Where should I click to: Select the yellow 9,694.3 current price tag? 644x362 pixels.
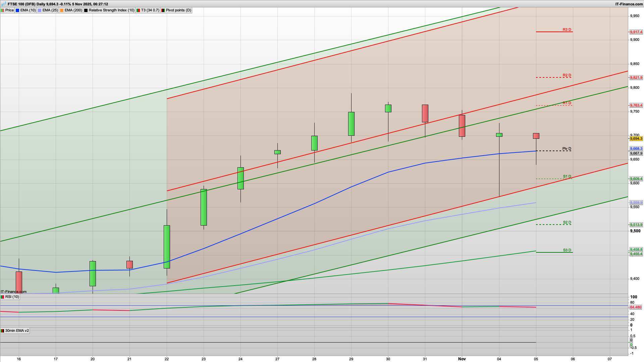coord(636,138)
